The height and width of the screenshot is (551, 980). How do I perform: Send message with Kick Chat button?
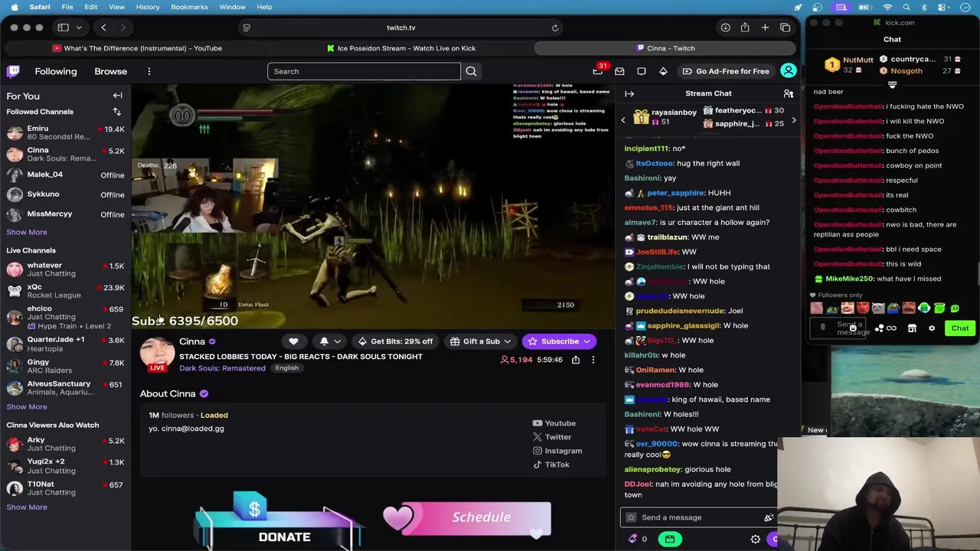[960, 328]
